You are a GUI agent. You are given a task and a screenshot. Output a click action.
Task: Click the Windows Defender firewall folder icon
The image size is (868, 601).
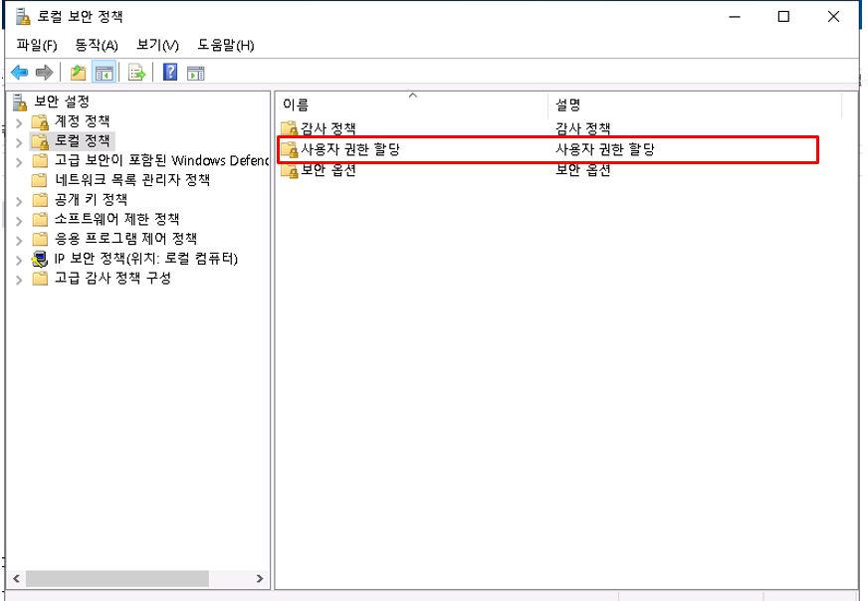[x=40, y=161]
